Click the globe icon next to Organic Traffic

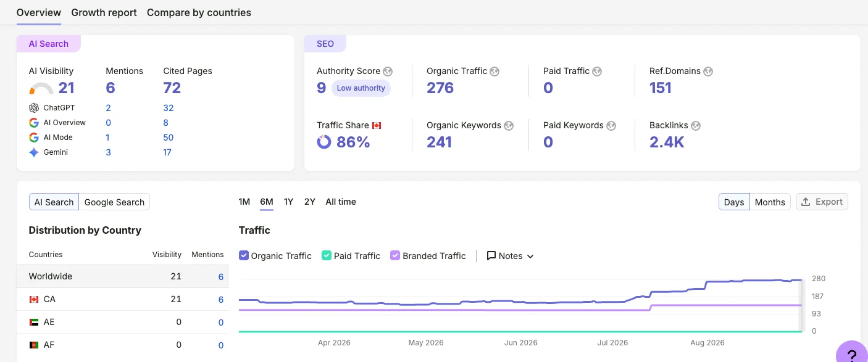click(x=495, y=72)
